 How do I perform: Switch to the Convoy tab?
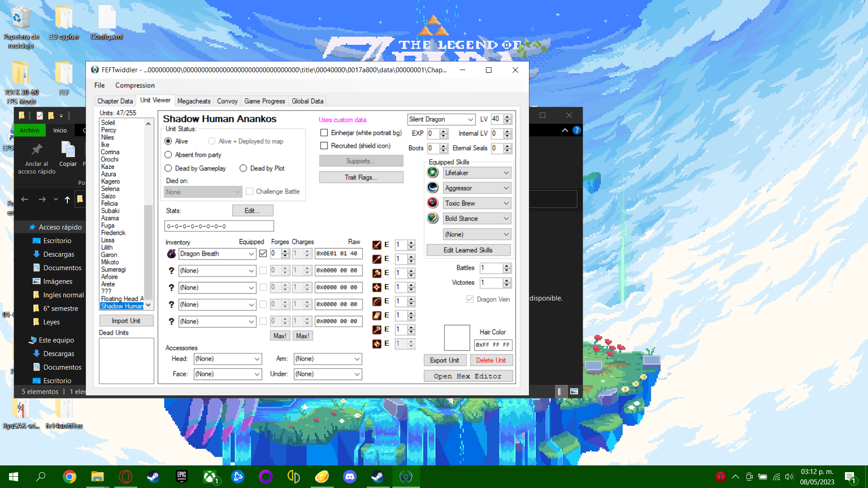(227, 101)
